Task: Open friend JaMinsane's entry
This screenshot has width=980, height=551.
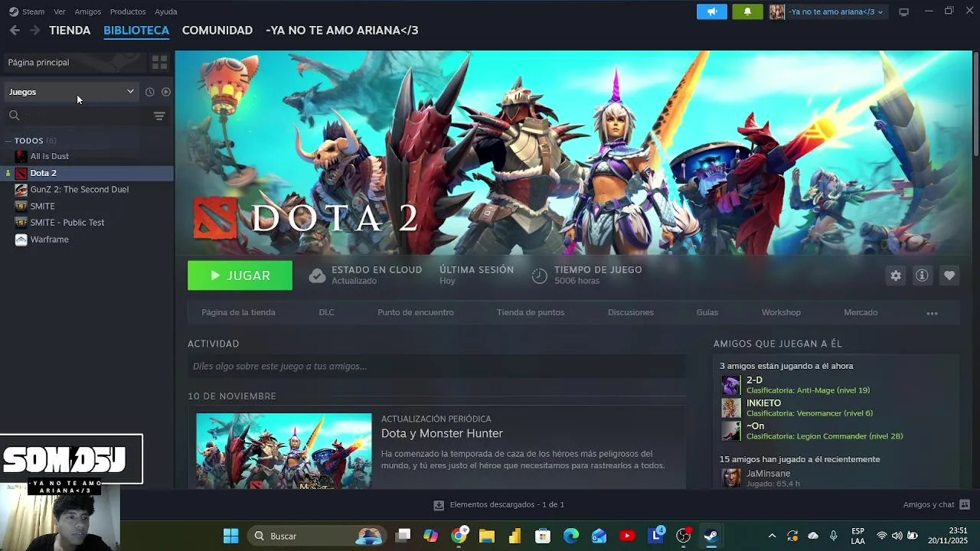Action: [x=762, y=478]
